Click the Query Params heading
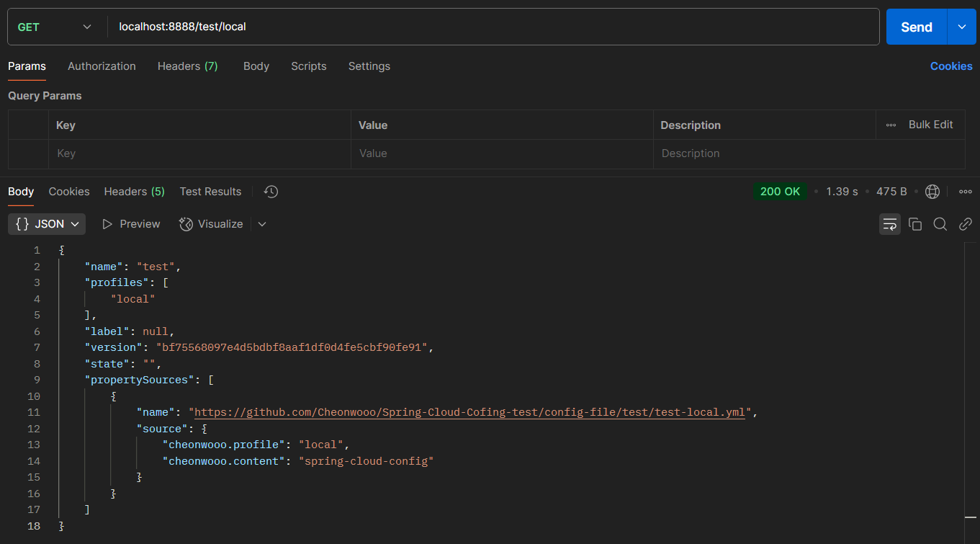This screenshot has height=544, width=980. pos(45,96)
